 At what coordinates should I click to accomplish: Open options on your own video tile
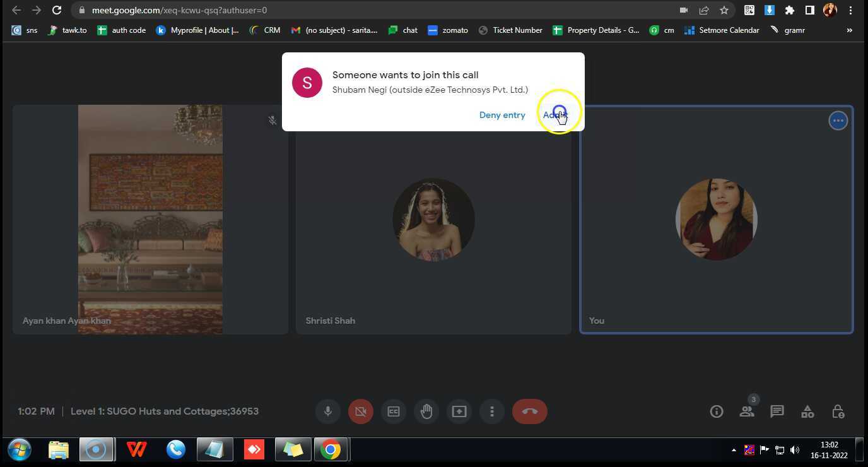pos(838,121)
